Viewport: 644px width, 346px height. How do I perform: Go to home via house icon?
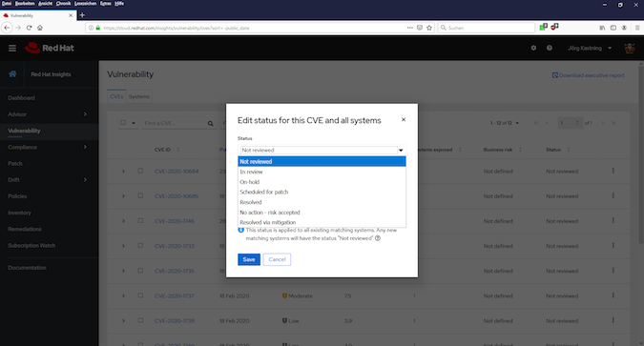(x=12, y=74)
